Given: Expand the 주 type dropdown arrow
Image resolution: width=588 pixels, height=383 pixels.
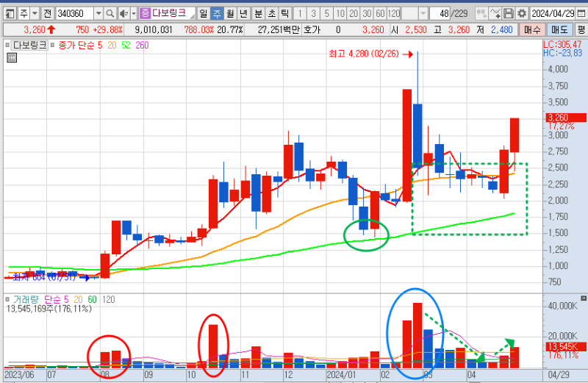Looking at the screenshot, I should point(35,14).
